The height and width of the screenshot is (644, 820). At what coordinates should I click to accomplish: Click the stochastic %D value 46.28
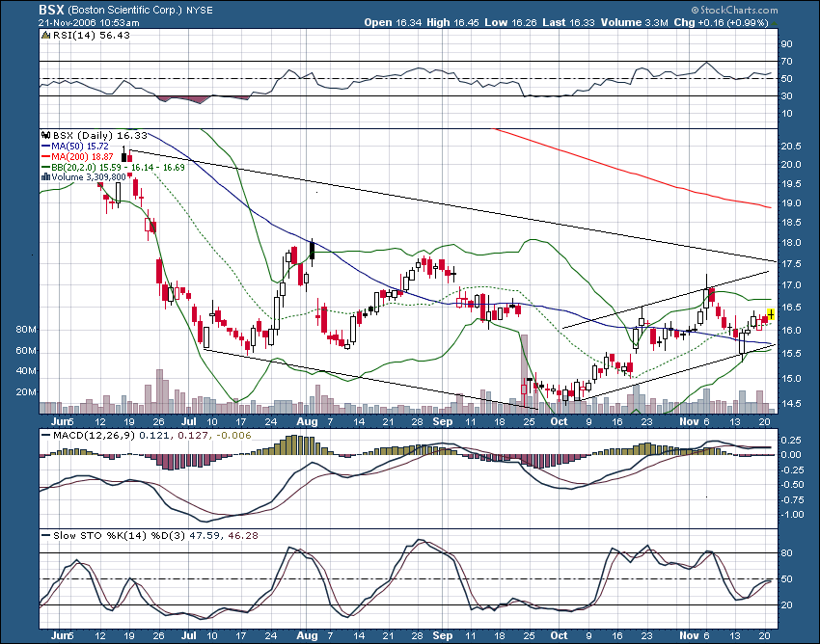pyautogui.click(x=243, y=535)
